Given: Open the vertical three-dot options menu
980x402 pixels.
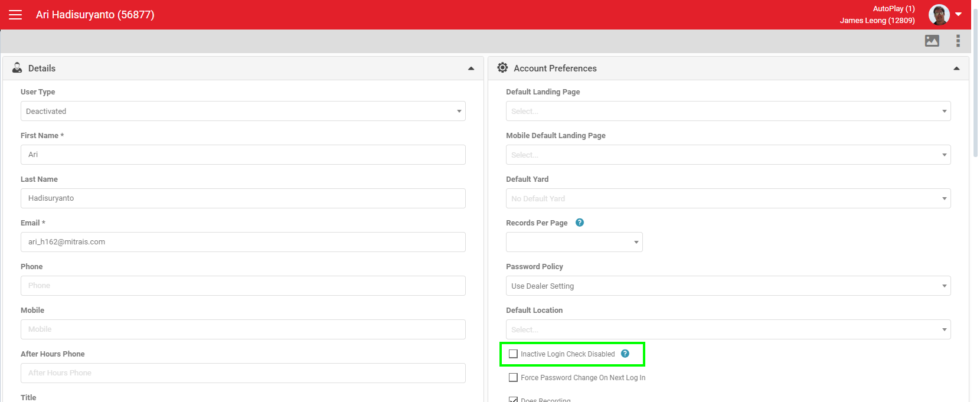Looking at the screenshot, I should [958, 41].
